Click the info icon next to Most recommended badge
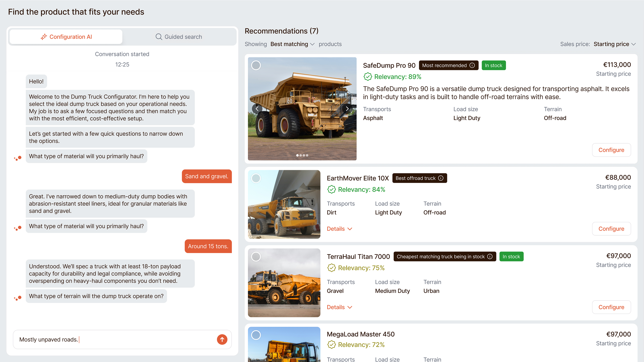 (472, 65)
